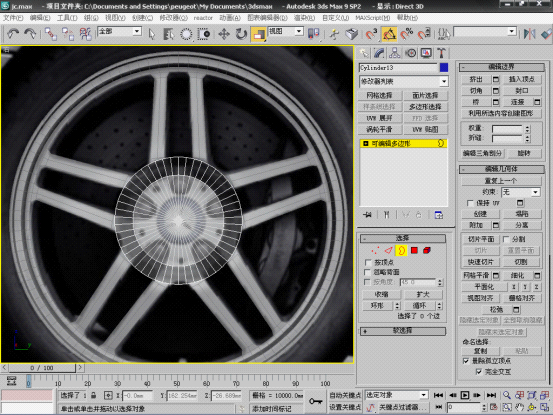Expand the 软选择 rollout

pyautogui.click(x=403, y=331)
